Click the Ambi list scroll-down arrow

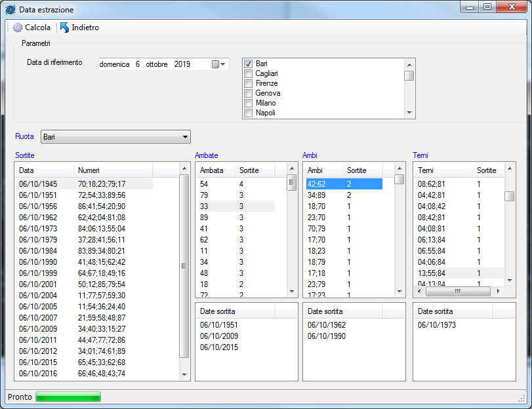(x=399, y=292)
